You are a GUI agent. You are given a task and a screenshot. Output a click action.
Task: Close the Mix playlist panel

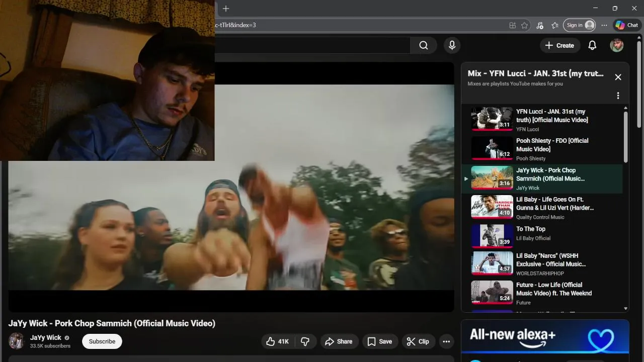[x=618, y=77]
